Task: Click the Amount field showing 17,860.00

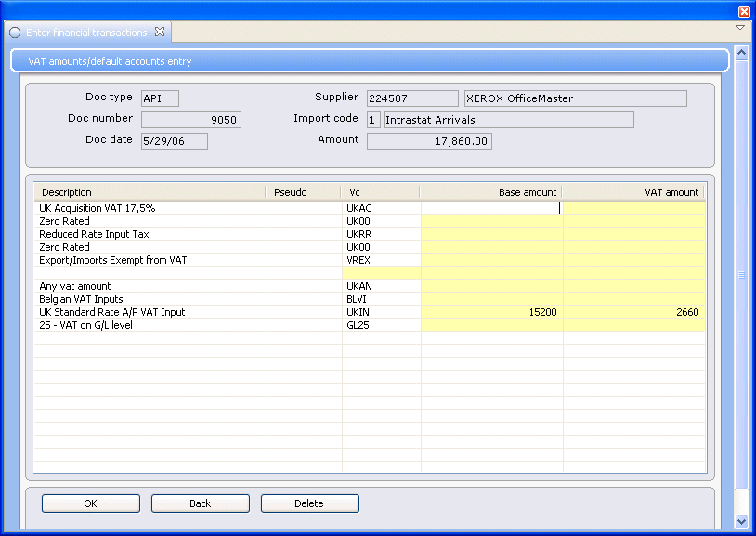Action: (x=428, y=140)
